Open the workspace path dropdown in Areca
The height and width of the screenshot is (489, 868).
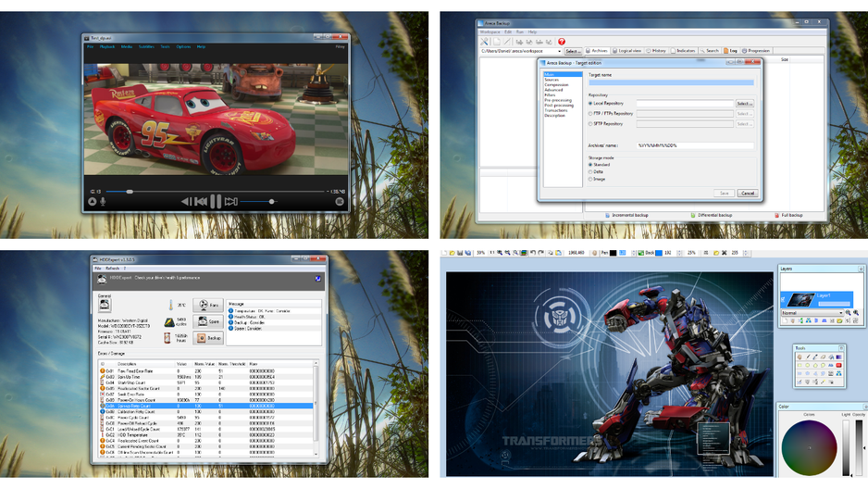coord(559,51)
